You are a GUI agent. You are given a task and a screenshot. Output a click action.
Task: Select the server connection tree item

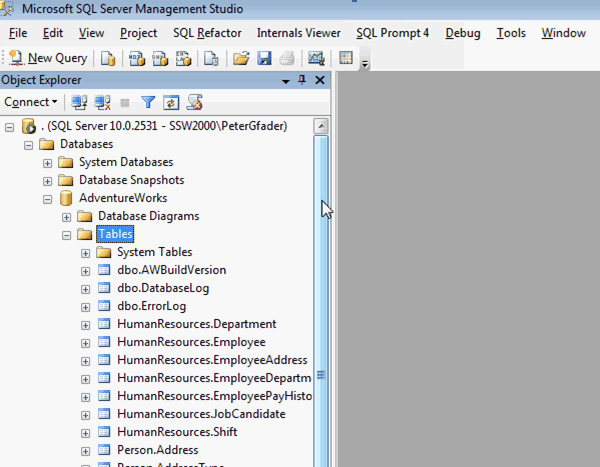point(164,126)
